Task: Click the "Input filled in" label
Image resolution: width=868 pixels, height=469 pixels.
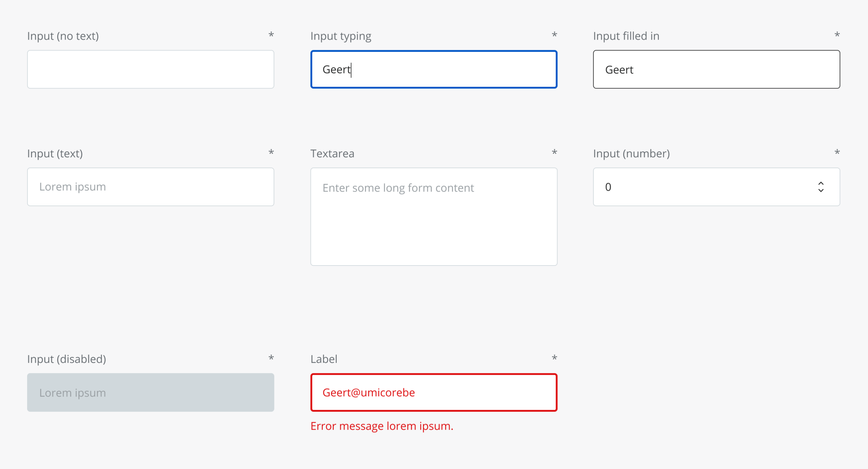Action: pos(626,36)
